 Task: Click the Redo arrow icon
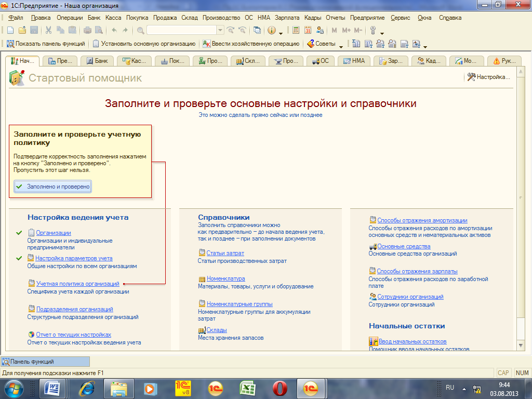click(x=125, y=30)
